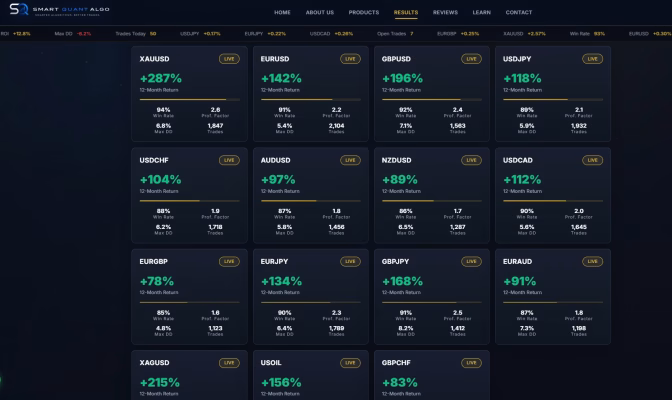
Task: Open the Home menu item
Action: pos(282,12)
